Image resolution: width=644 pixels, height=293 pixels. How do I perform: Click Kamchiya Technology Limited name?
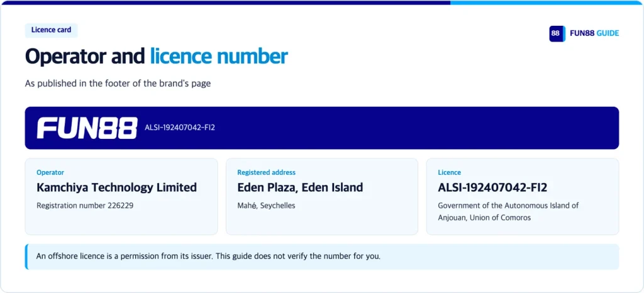pos(116,187)
